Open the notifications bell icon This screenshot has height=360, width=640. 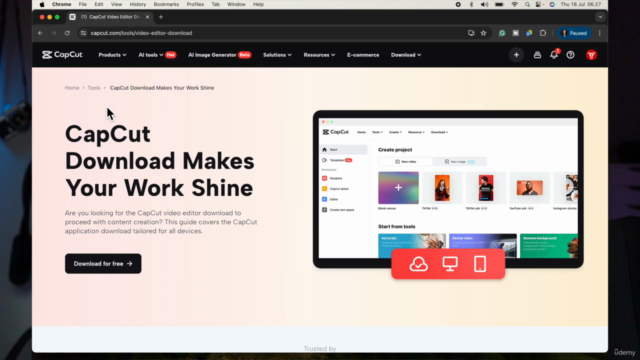[x=554, y=55]
